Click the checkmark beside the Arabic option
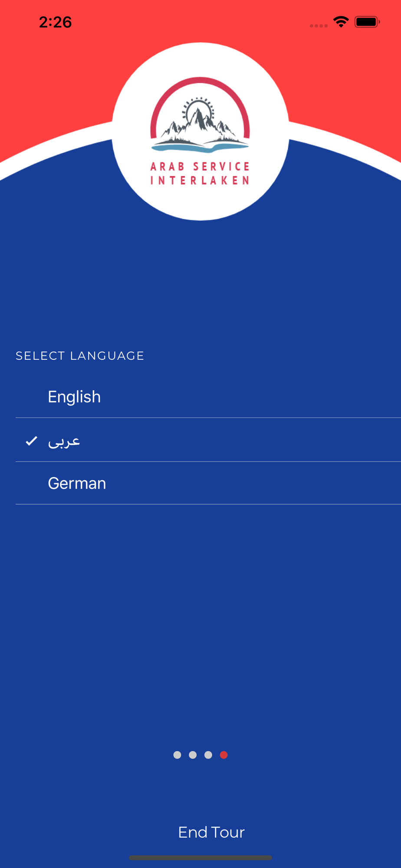Image resolution: width=401 pixels, height=868 pixels. (x=32, y=441)
